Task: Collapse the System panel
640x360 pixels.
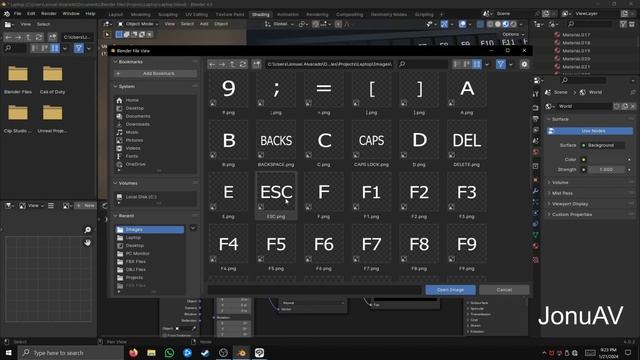Action: tap(127, 87)
